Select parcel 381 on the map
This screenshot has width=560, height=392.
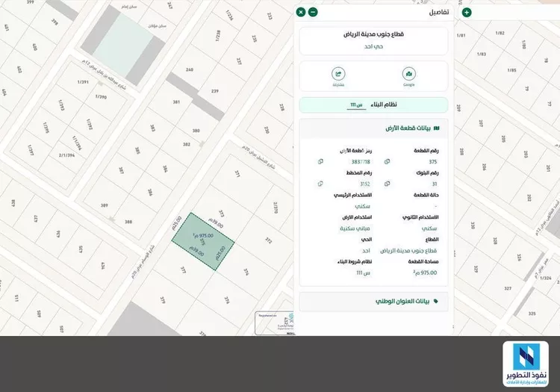pyautogui.click(x=176, y=102)
